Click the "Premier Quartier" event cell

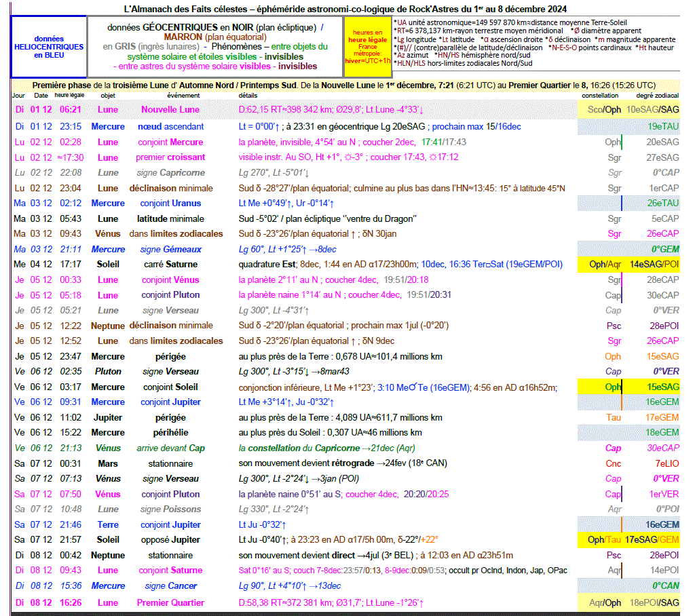tap(170, 603)
